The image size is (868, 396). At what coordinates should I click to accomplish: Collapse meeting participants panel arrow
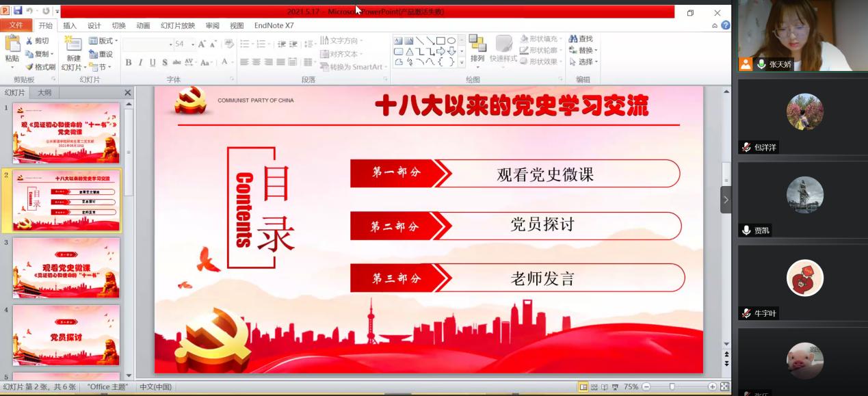click(726, 200)
